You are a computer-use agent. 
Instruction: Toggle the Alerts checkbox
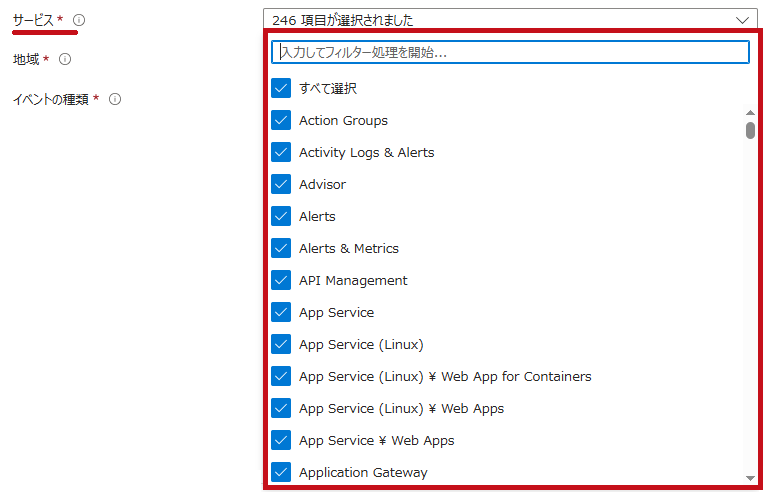pyautogui.click(x=281, y=216)
